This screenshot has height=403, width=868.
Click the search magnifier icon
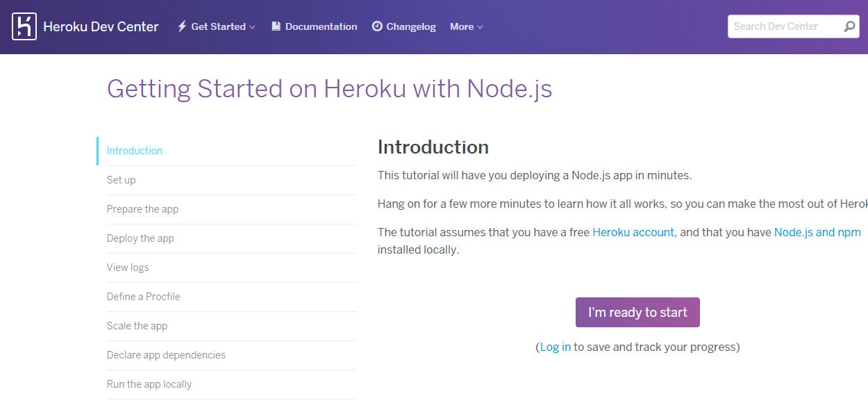click(x=850, y=26)
